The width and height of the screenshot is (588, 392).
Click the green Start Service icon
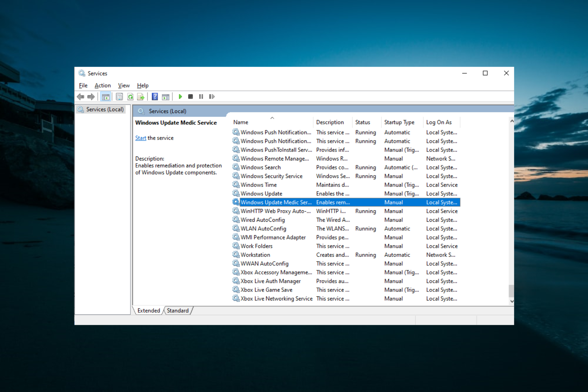(180, 97)
